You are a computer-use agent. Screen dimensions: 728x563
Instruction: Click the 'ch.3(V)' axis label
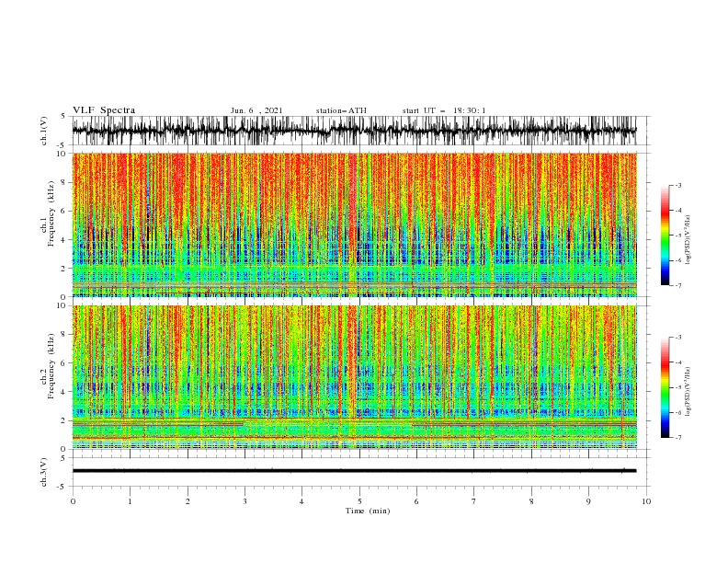pyautogui.click(x=44, y=472)
